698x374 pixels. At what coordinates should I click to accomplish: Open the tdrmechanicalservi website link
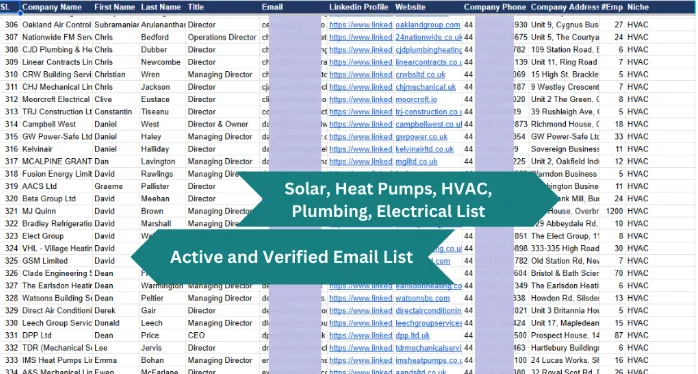(429, 348)
